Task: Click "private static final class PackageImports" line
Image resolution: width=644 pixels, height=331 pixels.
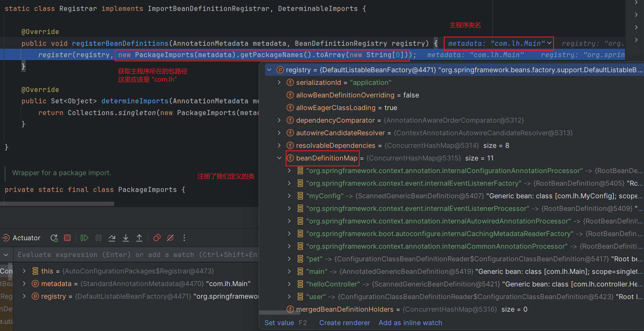Action: [95, 189]
